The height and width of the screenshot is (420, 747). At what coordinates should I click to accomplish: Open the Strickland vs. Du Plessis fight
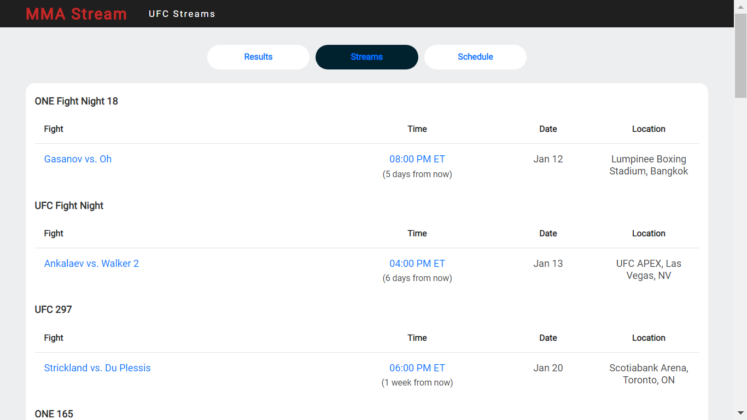point(97,368)
